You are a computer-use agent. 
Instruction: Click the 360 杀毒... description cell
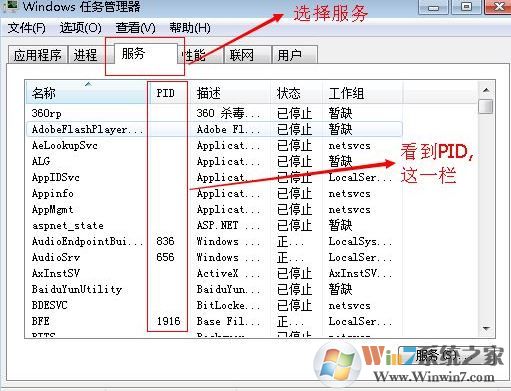[x=228, y=113]
